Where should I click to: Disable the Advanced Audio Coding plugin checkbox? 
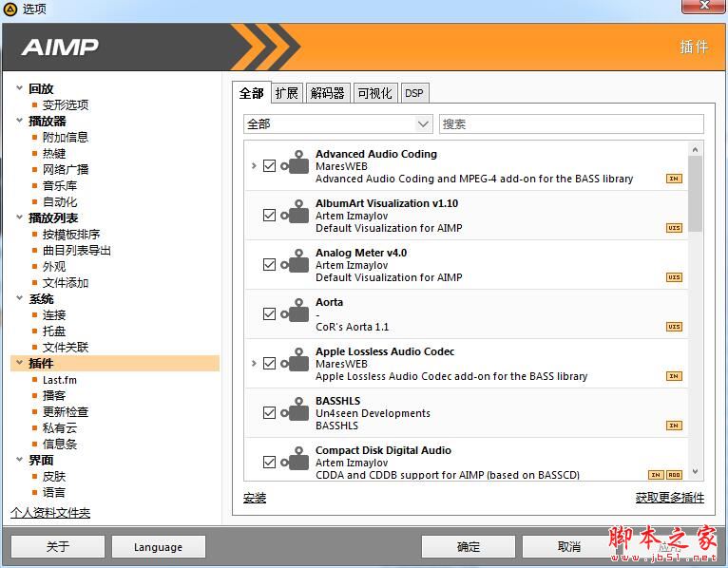pyautogui.click(x=269, y=165)
